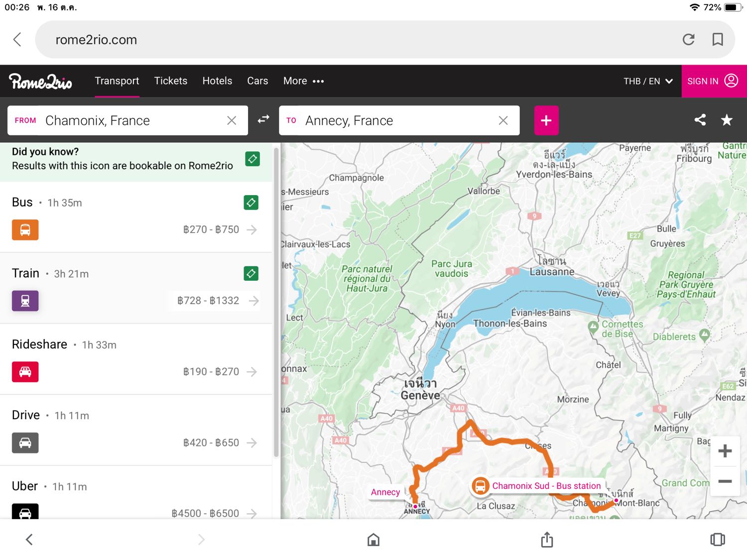Click the SIGN IN button
The height and width of the screenshot is (560, 747).
[714, 81]
